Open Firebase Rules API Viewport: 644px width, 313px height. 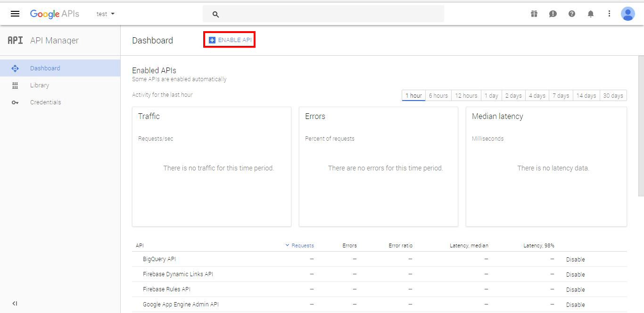(x=167, y=289)
